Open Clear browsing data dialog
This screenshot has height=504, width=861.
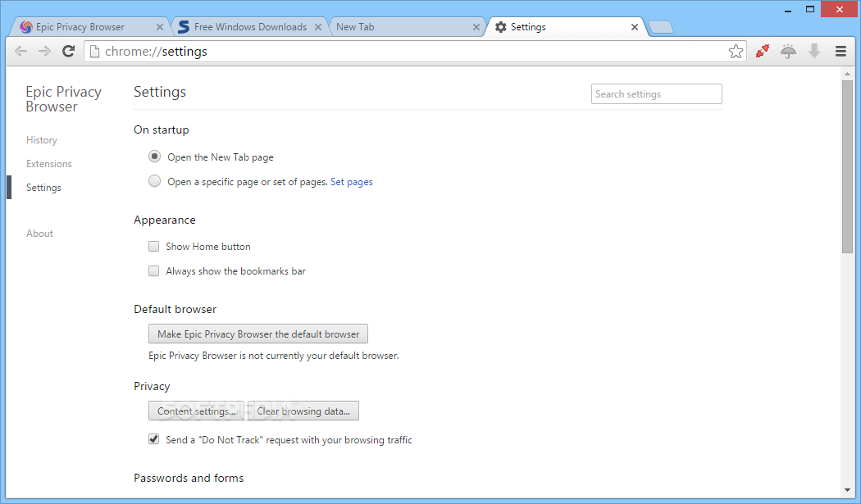[303, 411]
